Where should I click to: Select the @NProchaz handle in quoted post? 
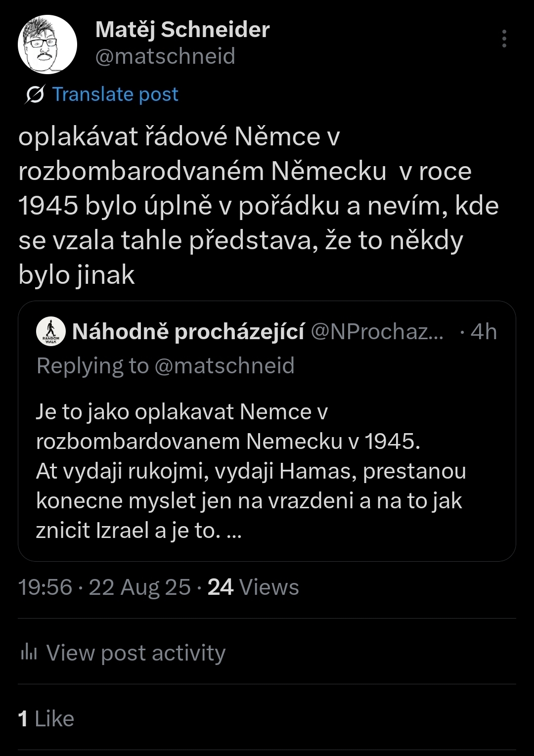pos(377,332)
